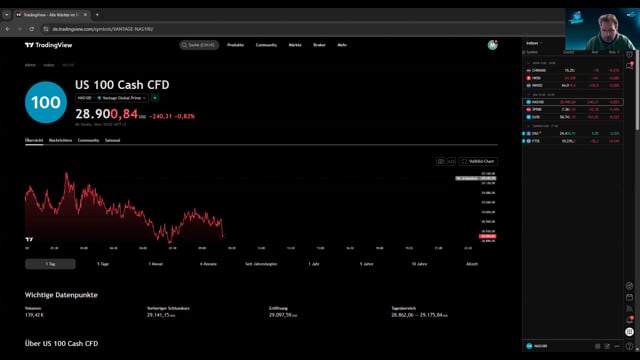Open the user profile avatar
This screenshot has height=360, width=640.
[493, 45]
